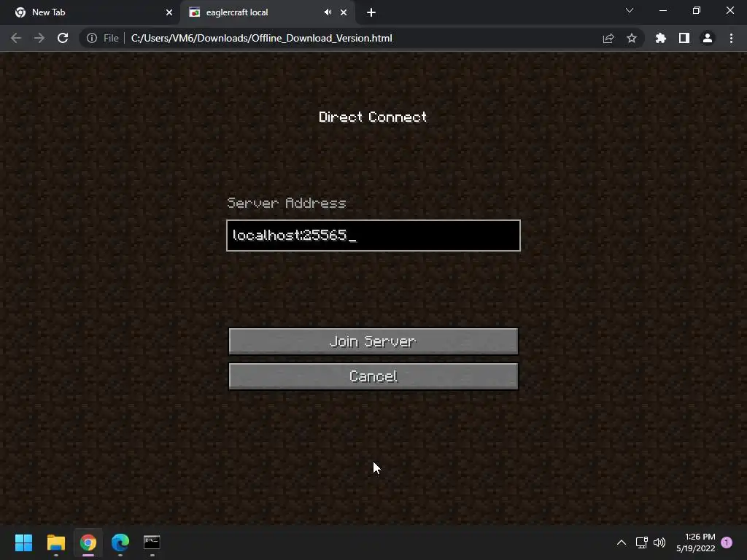
Task: Go back to previous page
Action: [x=16, y=38]
